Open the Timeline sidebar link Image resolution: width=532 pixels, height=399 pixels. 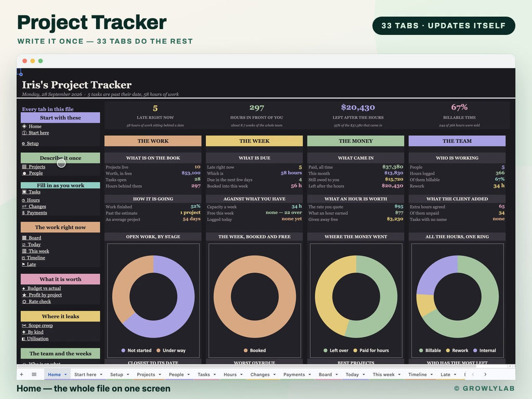tap(36, 258)
